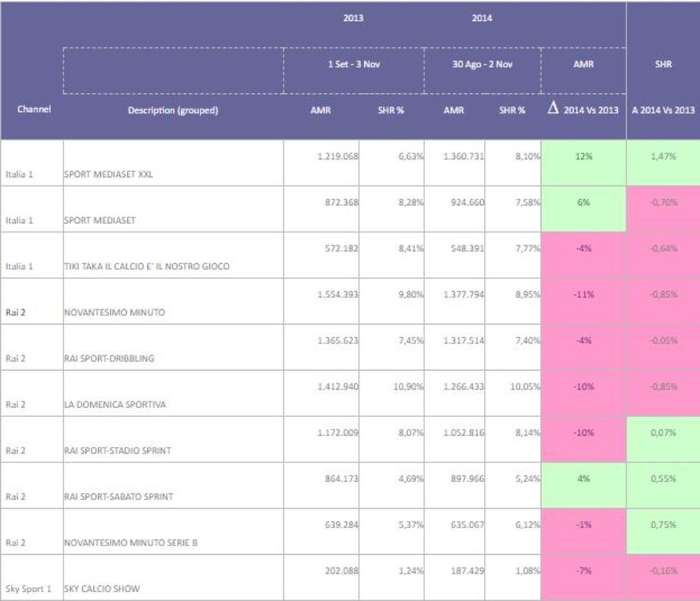The width and height of the screenshot is (700, 601).
Task: Click the 'RAI SPORT-STADIO SPRINT' description
Action: pos(117,451)
